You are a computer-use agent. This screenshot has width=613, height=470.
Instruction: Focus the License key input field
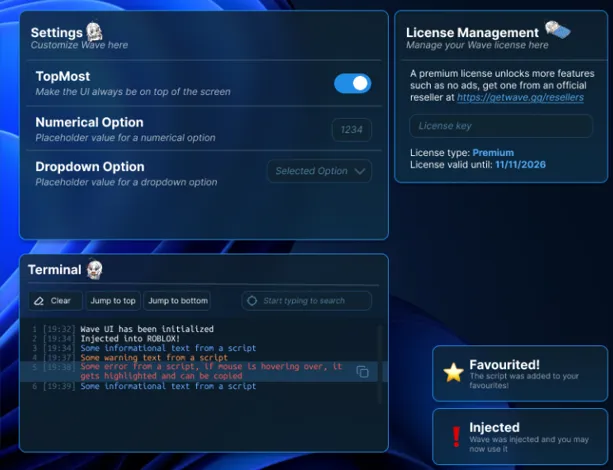click(491, 126)
